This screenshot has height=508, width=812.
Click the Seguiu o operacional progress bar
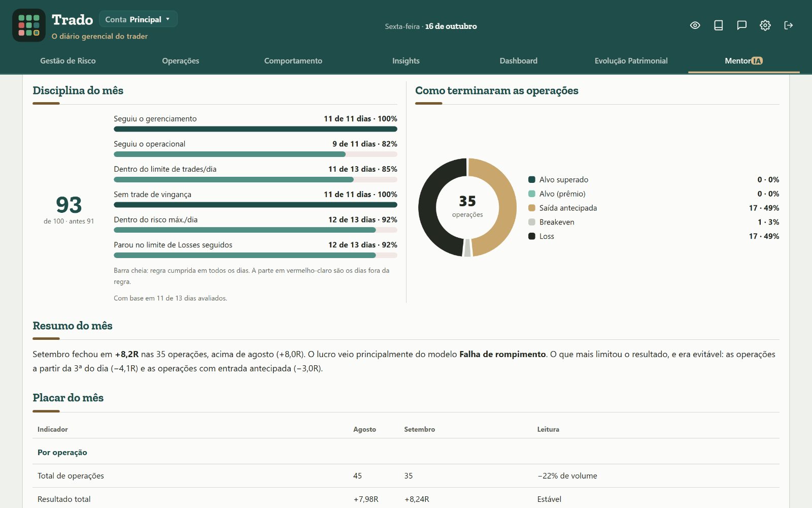coord(255,154)
